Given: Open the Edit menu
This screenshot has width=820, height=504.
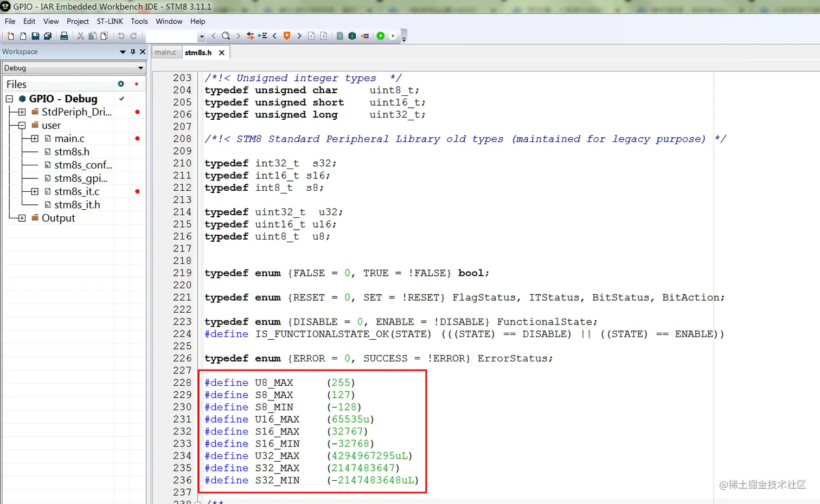Looking at the screenshot, I should pyautogui.click(x=29, y=21).
